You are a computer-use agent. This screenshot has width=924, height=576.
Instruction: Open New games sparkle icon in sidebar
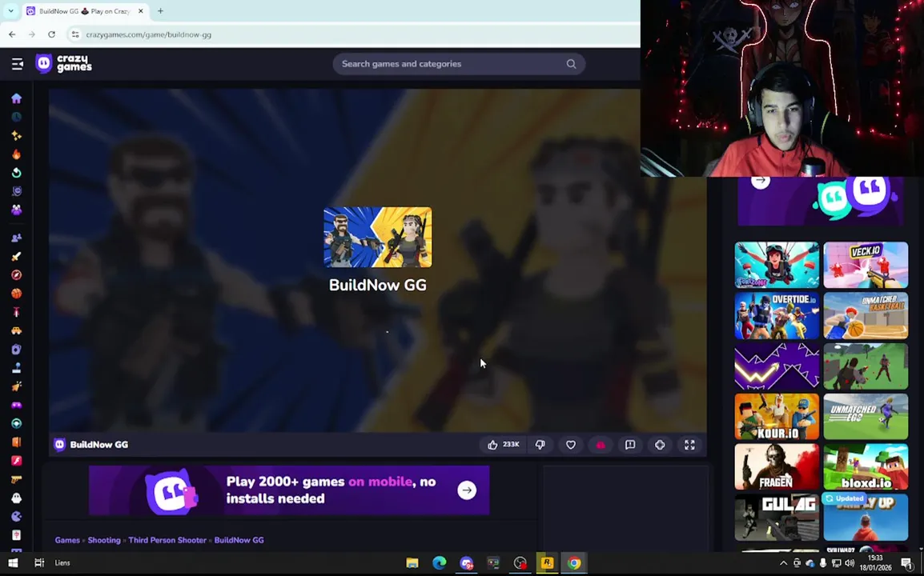[x=17, y=135]
